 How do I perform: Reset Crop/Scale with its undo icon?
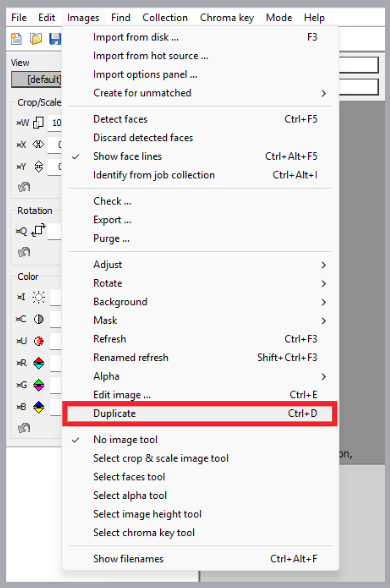24,186
